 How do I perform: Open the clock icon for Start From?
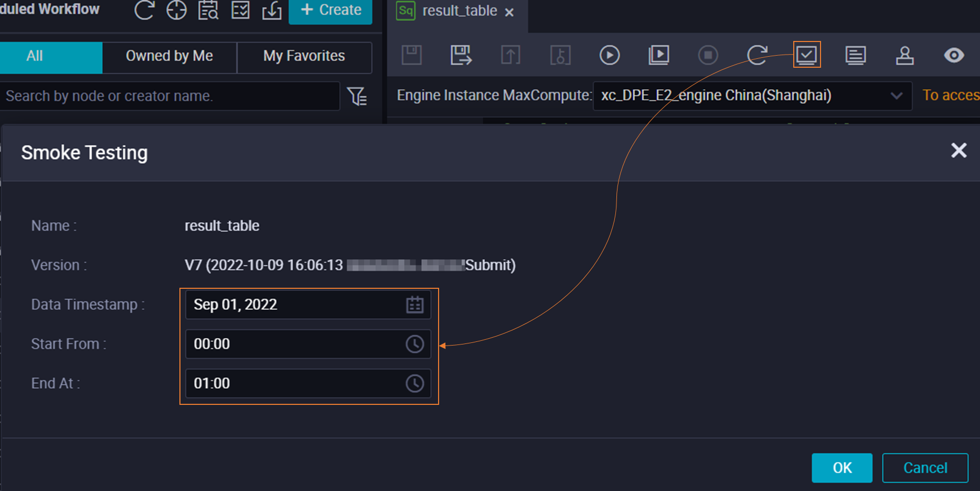[x=415, y=344]
